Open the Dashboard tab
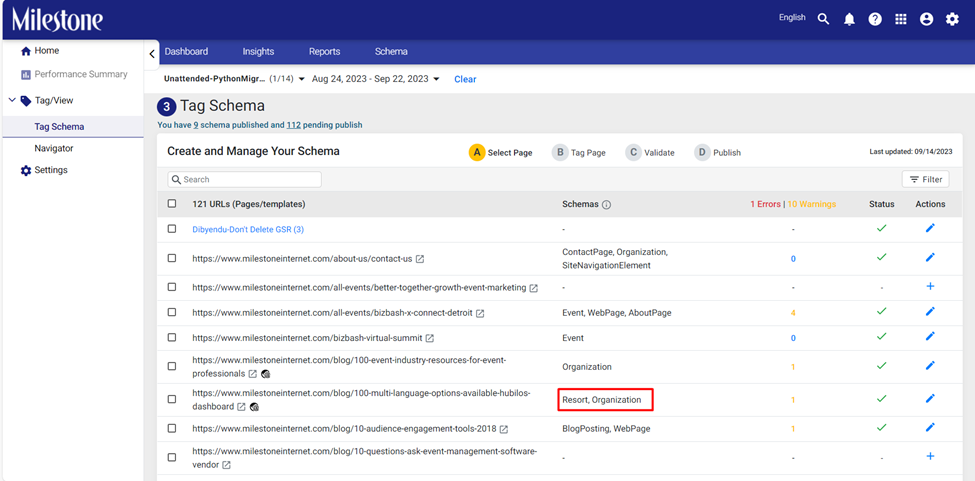The height and width of the screenshot is (481, 975). [186, 52]
